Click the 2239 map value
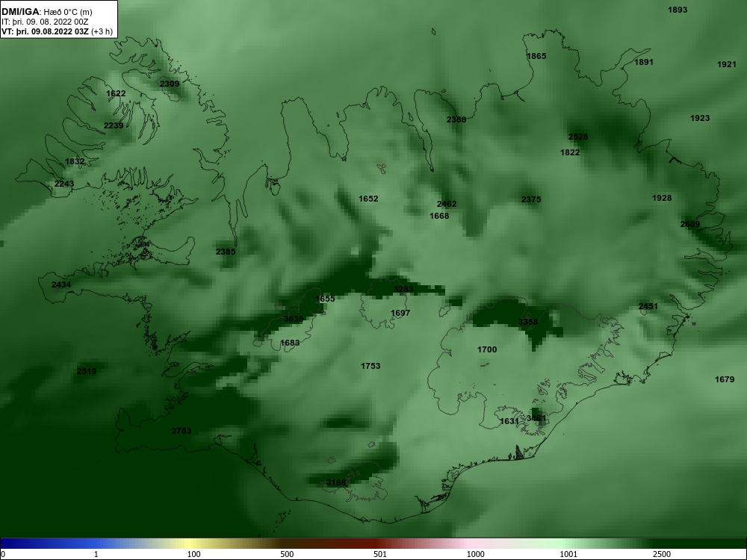 click(x=114, y=125)
